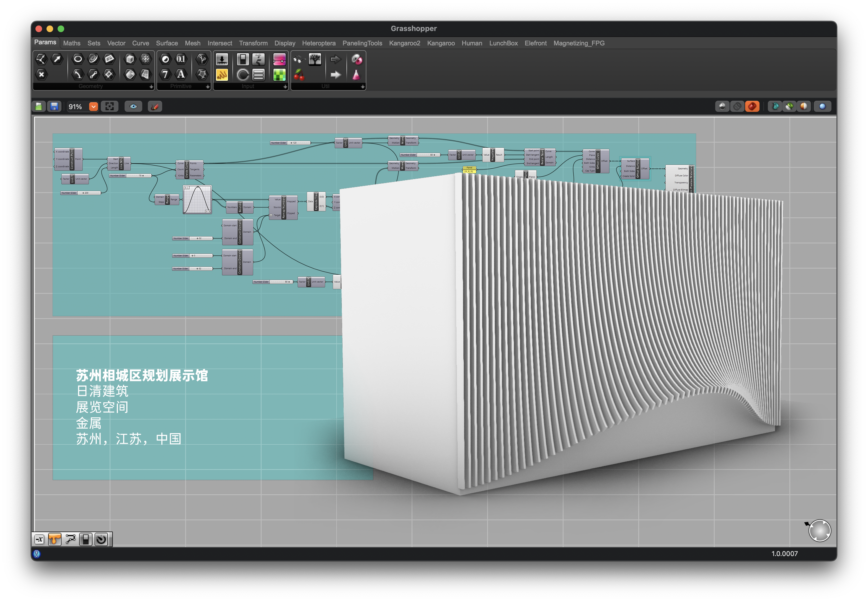The height and width of the screenshot is (602, 868).
Task: Save document with the blue floppy icon
Action: (x=54, y=107)
